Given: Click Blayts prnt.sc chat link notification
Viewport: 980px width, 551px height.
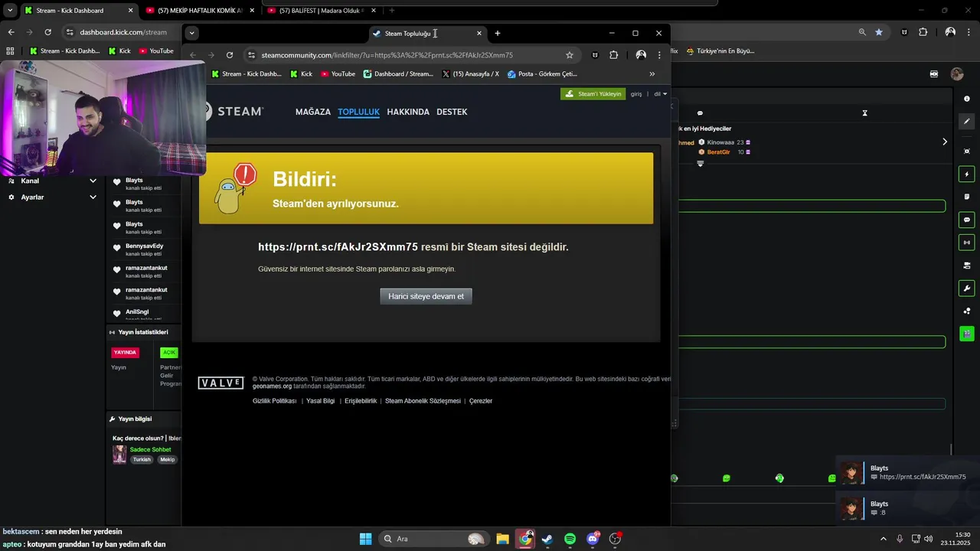Looking at the screenshot, I should (908, 473).
